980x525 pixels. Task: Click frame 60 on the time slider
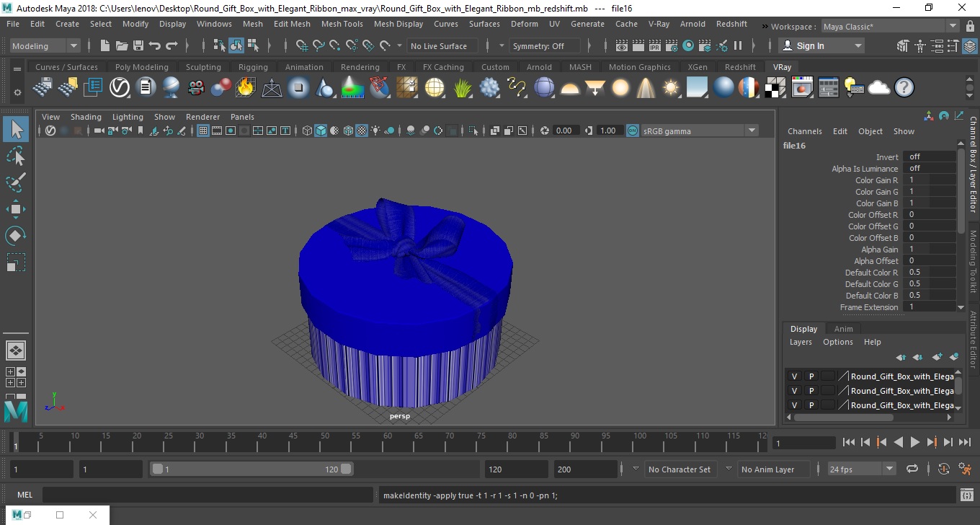tap(388, 442)
